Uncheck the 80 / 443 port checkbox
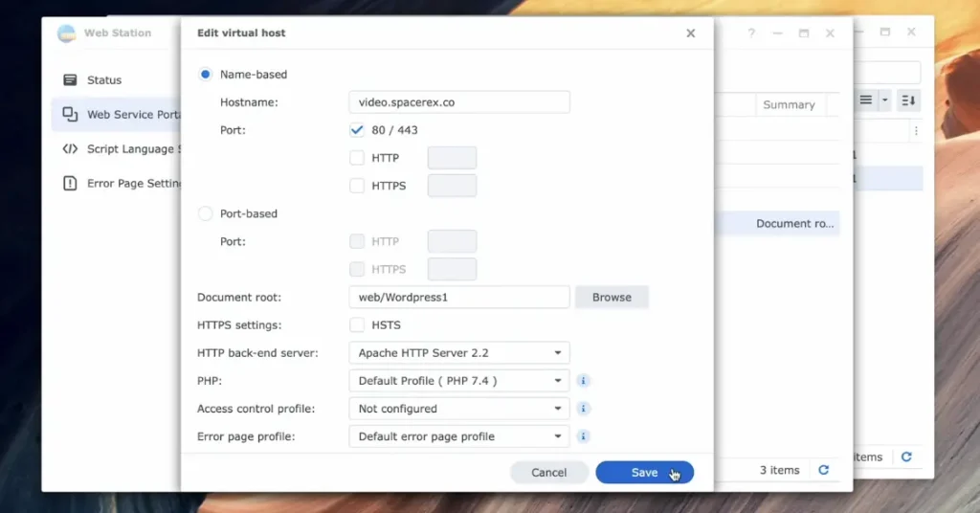 tap(357, 130)
